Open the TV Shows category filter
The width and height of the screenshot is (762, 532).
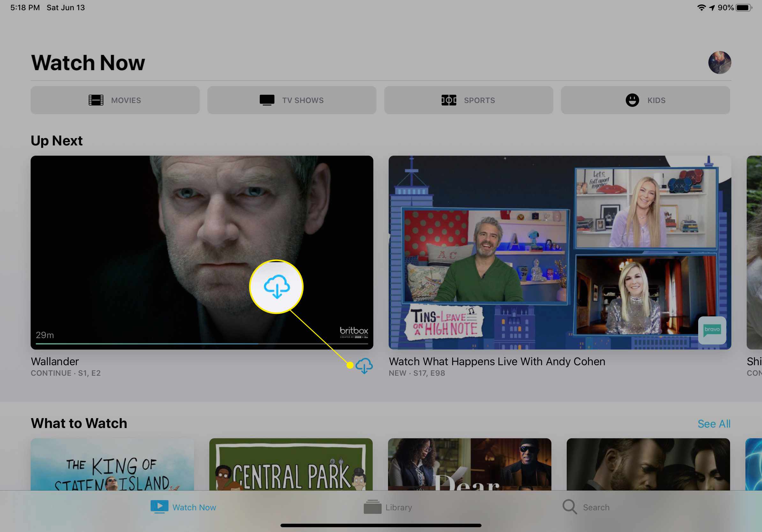click(292, 100)
